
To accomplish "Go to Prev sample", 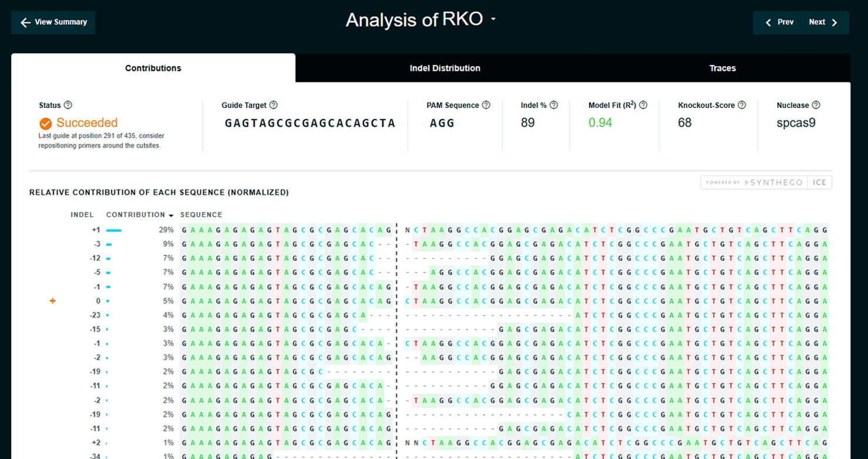I will pyautogui.click(x=779, y=22).
